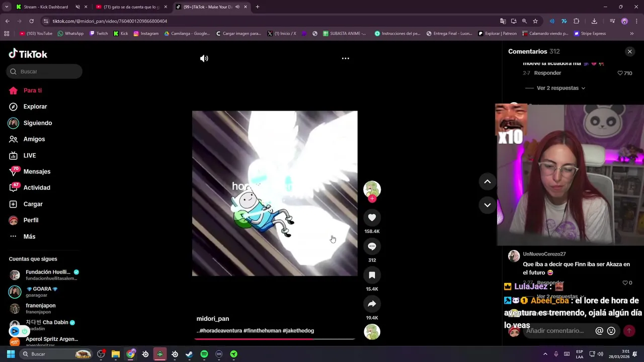The height and width of the screenshot is (362, 644).
Task: Close the Comentarios panel
Action: coord(629,52)
